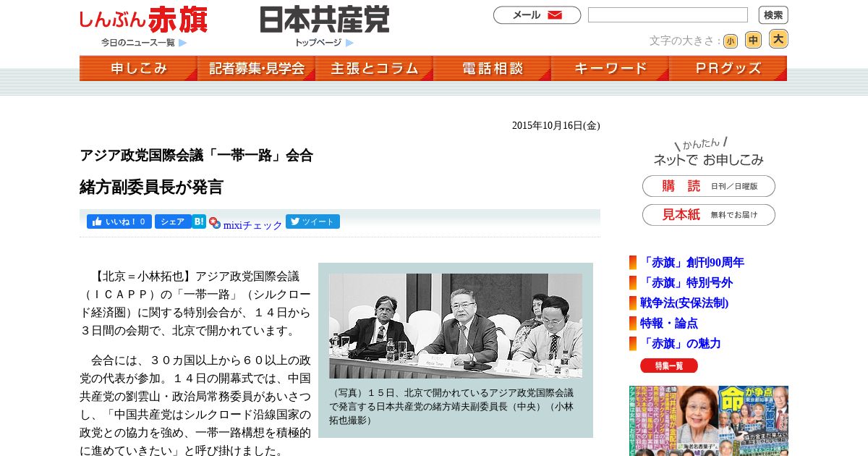Screen dimensions: 868x456
Task: Click the red 特集一覧 button
Action: pyautogui.click(x=669, y=366)
